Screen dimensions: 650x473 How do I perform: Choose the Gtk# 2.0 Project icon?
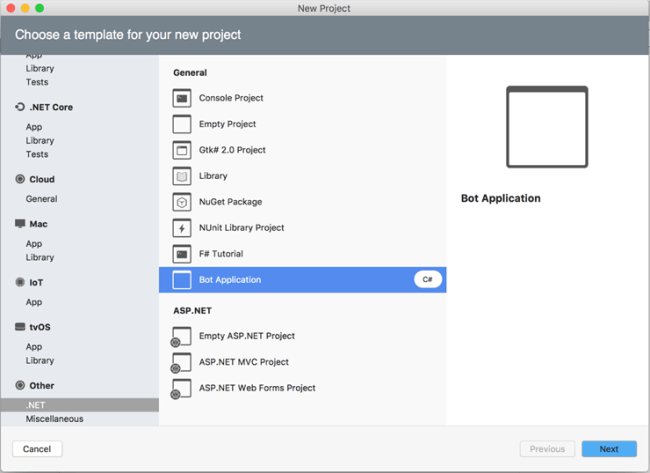click(x=182, y=150)
